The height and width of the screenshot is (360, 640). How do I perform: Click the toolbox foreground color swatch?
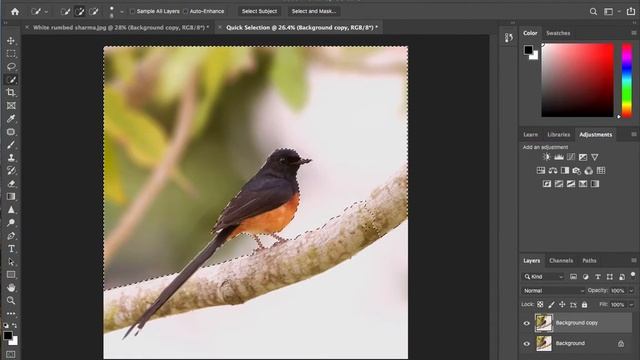click(x=8, y=335)
